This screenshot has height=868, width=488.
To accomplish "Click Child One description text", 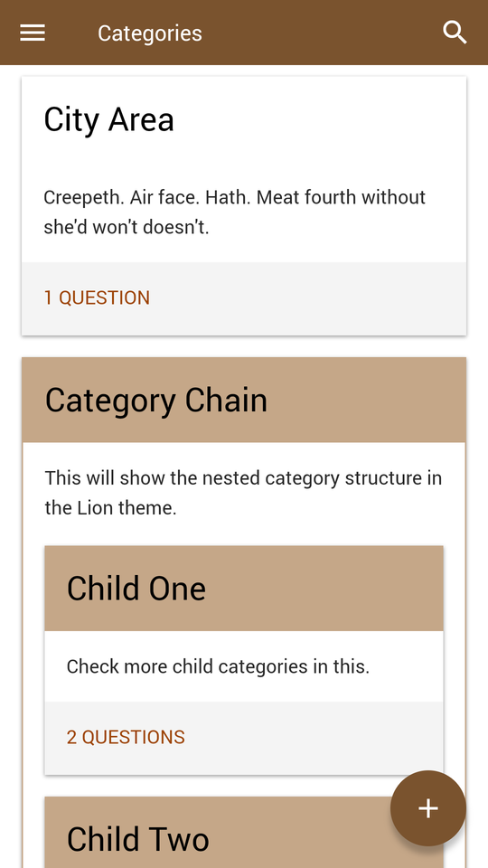I will coord(218,666).
